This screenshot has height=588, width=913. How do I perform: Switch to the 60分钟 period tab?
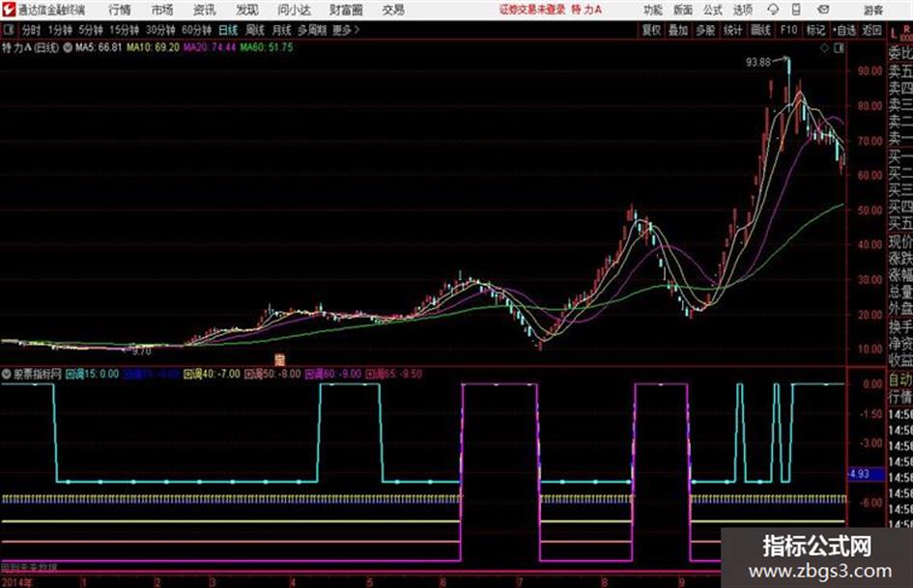point(196,30)
